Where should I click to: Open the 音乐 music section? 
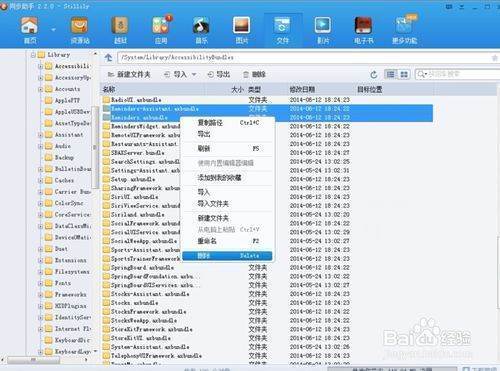click(201, 31)
